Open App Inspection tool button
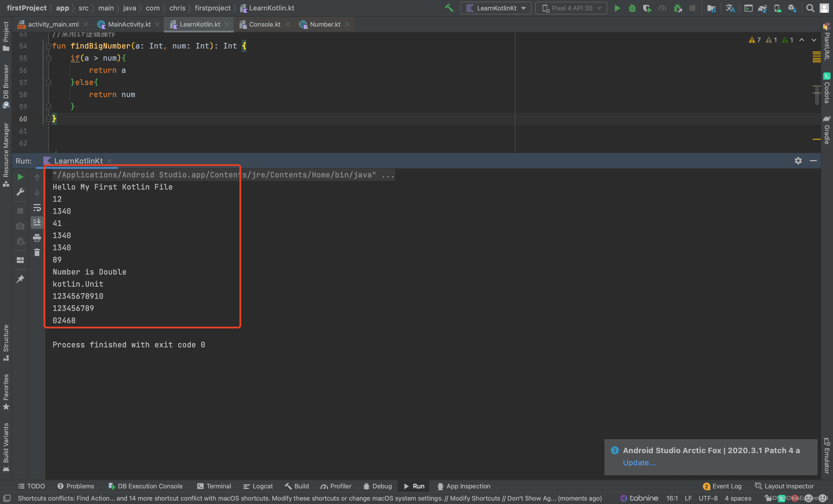 point(464,486)
